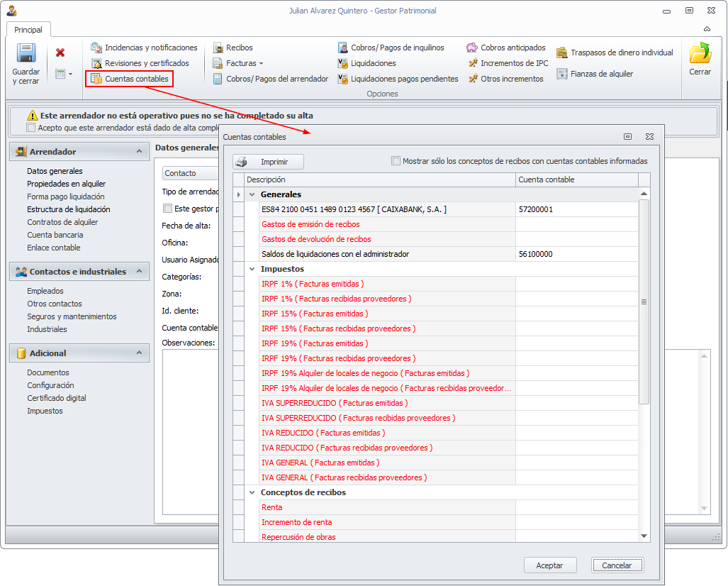Check Mostrar sólo los conceptos con cuentas informadas
Image resolution: width=728 pixels, height=586 pixels.
[x=396, y=161]
